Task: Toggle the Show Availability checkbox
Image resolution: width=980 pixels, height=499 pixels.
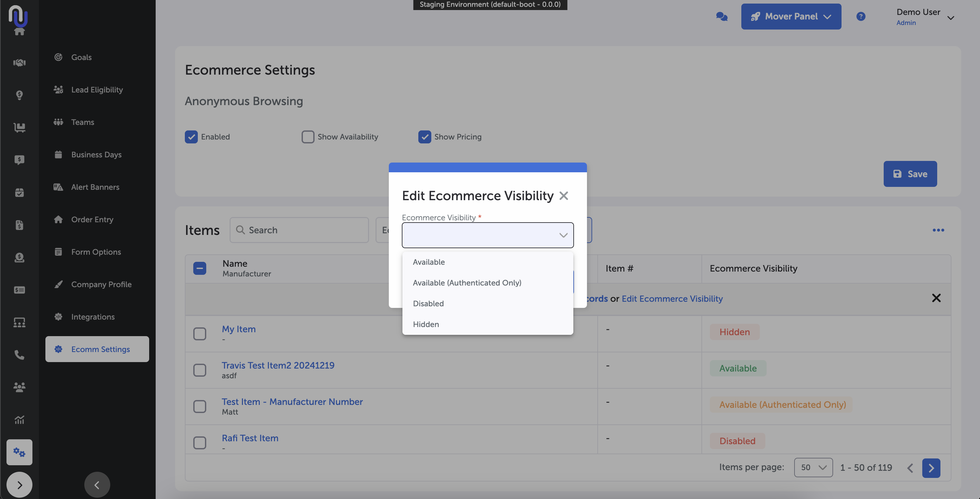Action: click(307, 137)
